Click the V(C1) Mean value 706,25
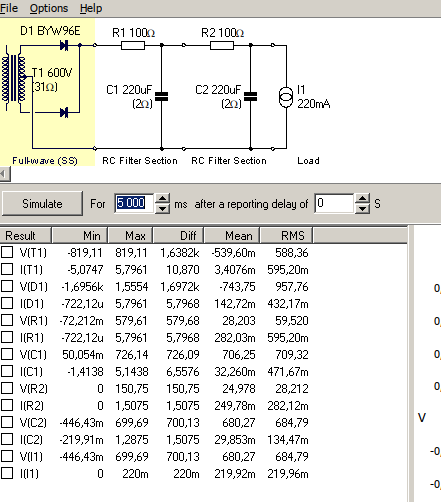The width and height of the screenshot is (441, 502). point(239,355)
